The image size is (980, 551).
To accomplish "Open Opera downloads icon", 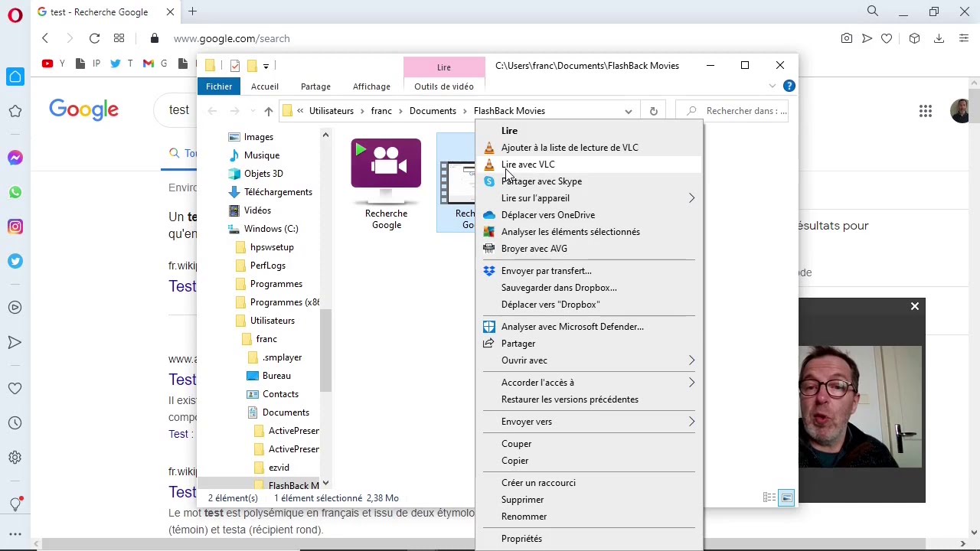I will [x=939, y=38].
